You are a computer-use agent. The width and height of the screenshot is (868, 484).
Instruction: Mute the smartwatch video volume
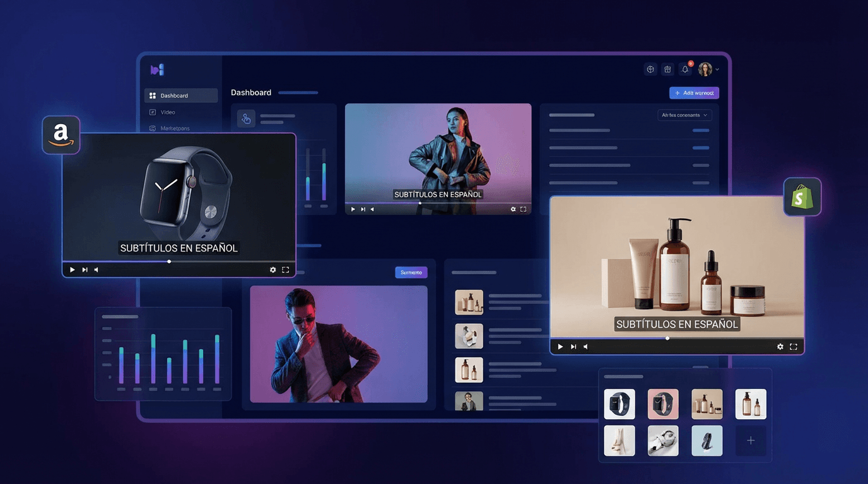(97, 270)
